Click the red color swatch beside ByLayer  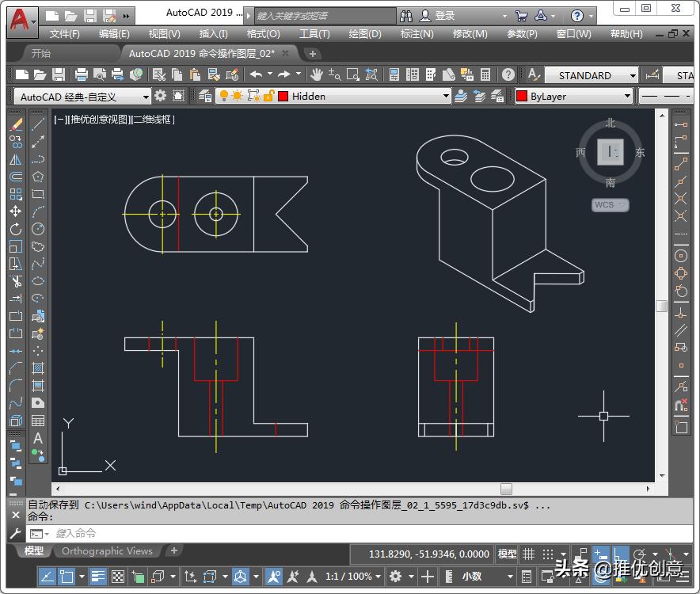(x=523, y=96)
